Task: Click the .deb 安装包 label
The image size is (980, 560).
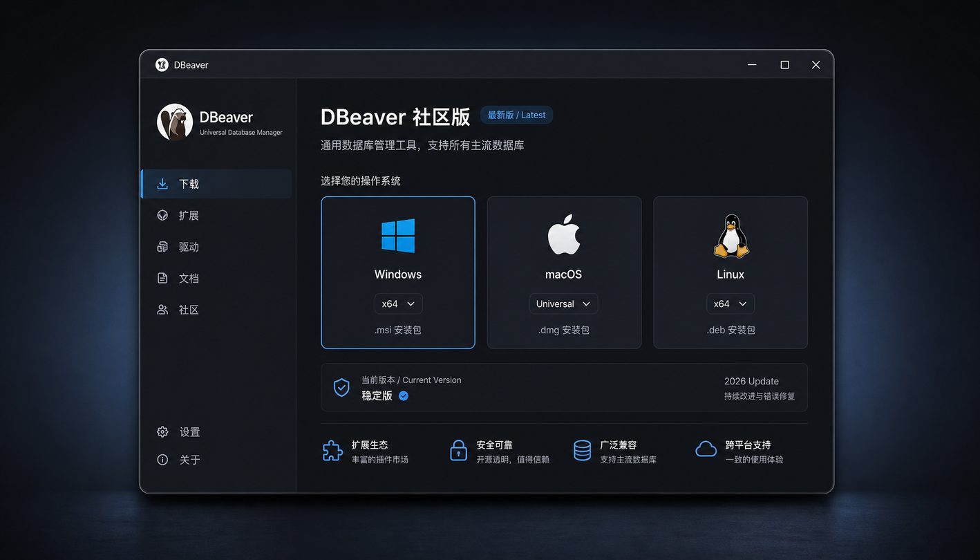Action: (731, 330)
